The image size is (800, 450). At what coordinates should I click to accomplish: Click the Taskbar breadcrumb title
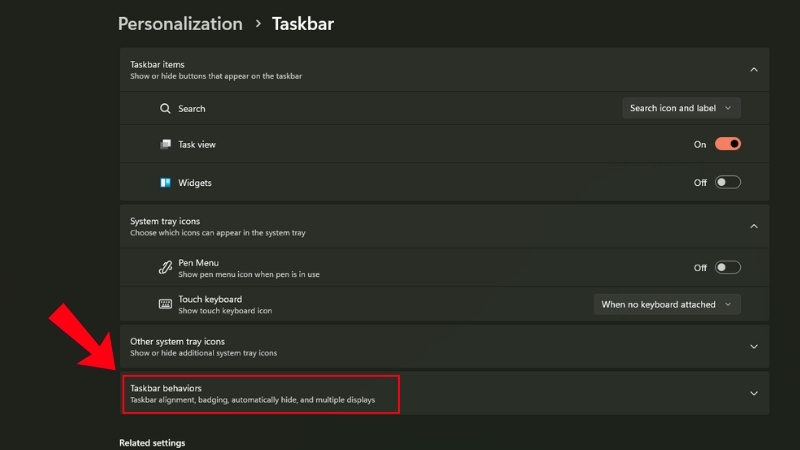tap(303, 24)
